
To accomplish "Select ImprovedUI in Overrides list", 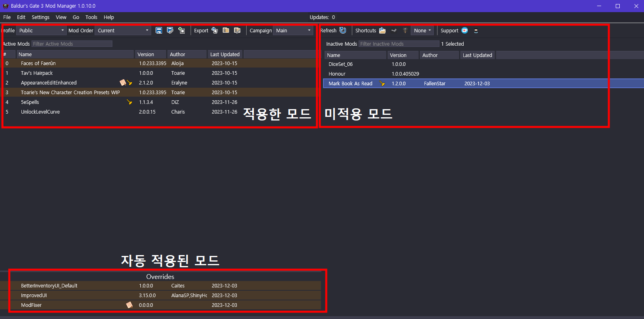I will pyautogui.click(x=160, y=295).
